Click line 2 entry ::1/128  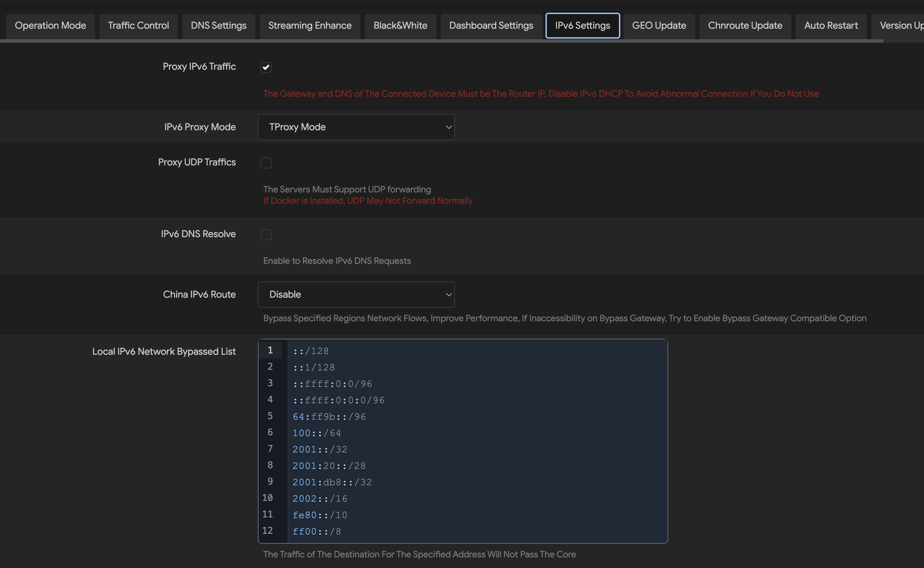(314, 367)
